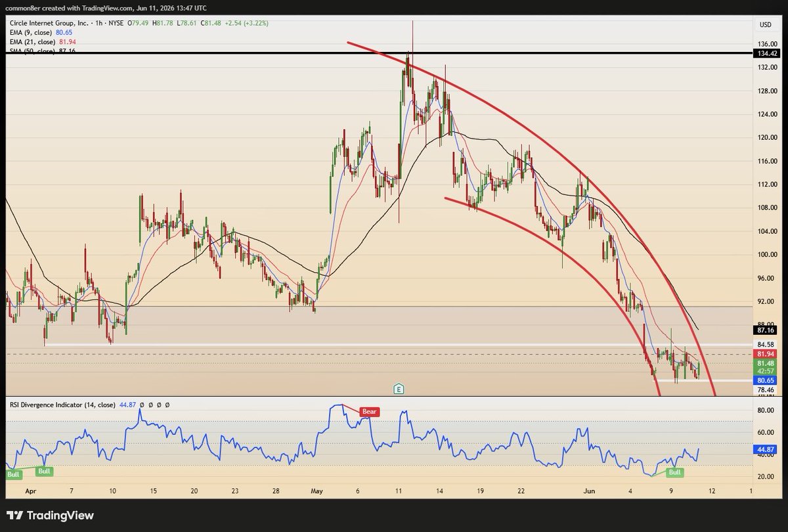Click date '28' on time axis
This screenshot has height=532, width=788.
point(276,491)
